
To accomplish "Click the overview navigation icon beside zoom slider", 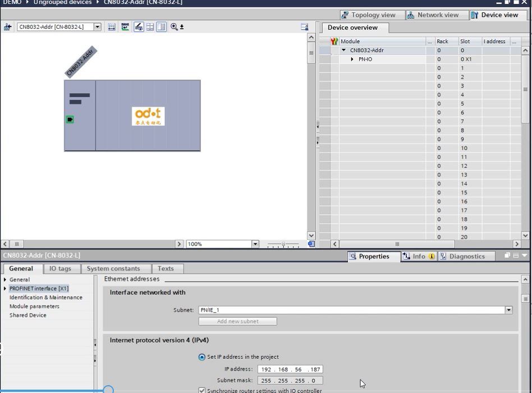I will [311, 244].
